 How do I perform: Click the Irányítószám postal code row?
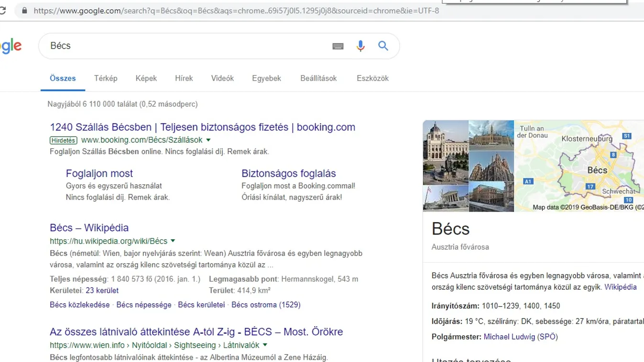(496, 306)
